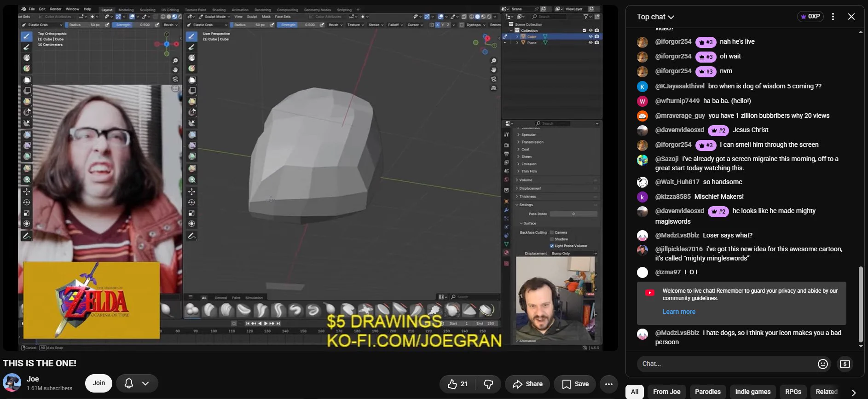868x399 pixels.
Task: Expand the Cube item in Blender outliner
Action: [x=517, y=36]
